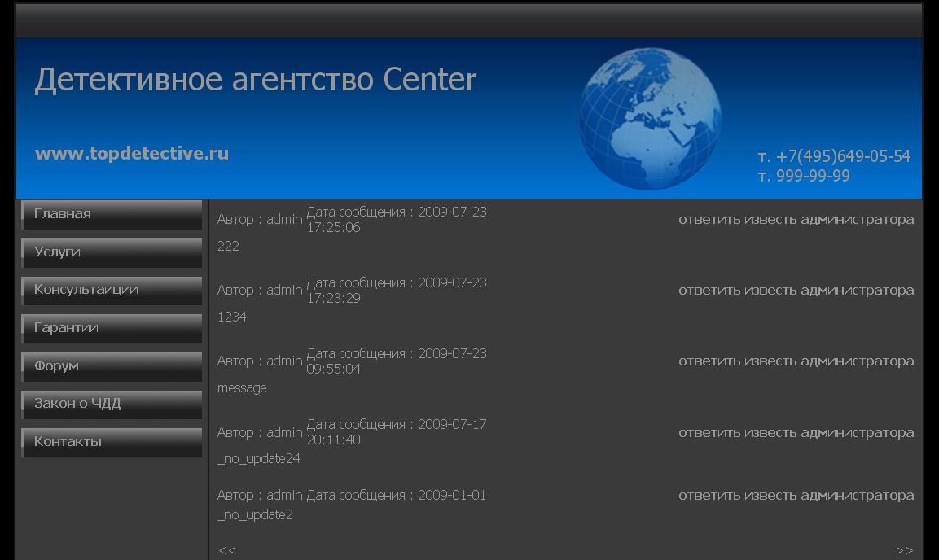939x560 pixels.
Task: Click the date 2009-07-23 17:23:29
Action: pos(397,290)
